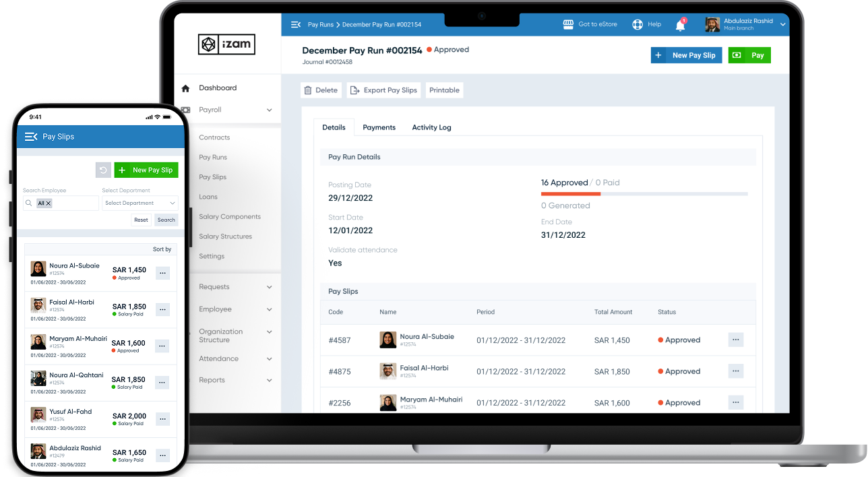Switch to the Activity Log tab

tap(431, 127)
